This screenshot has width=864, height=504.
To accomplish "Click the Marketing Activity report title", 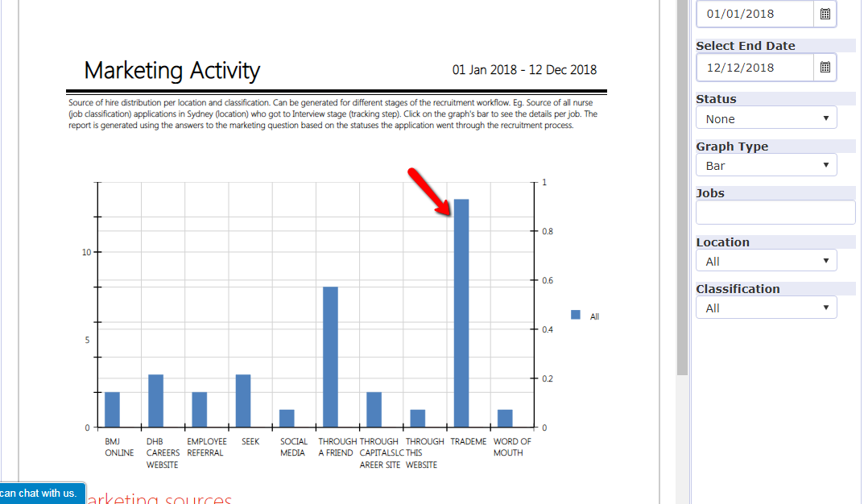I will (172, 71).
